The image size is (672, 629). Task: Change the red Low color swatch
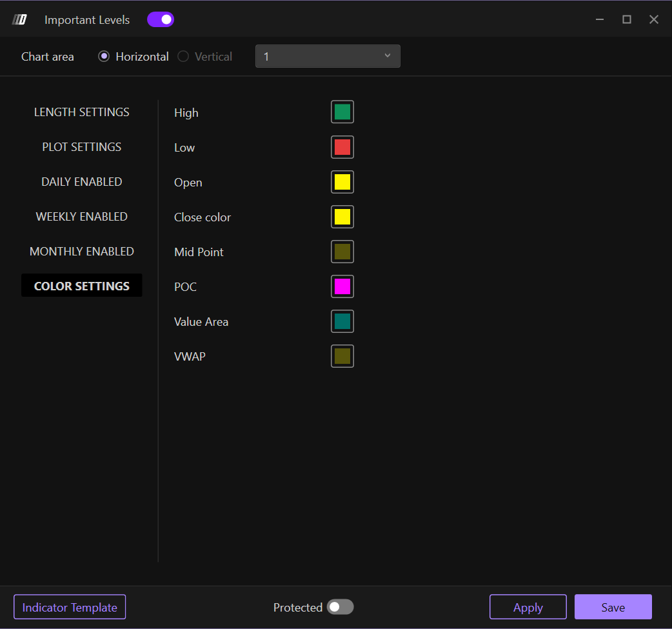342,147
